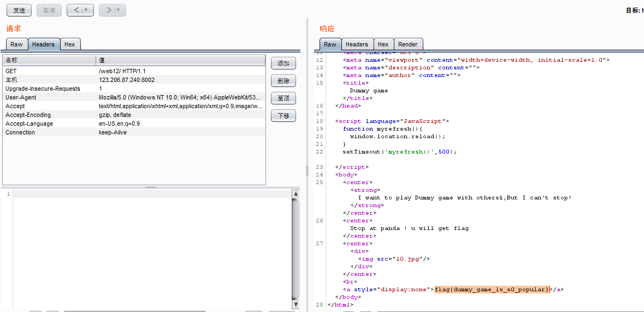Select the Connection header row
644x312 pixels.
click(x=134, y=132)
